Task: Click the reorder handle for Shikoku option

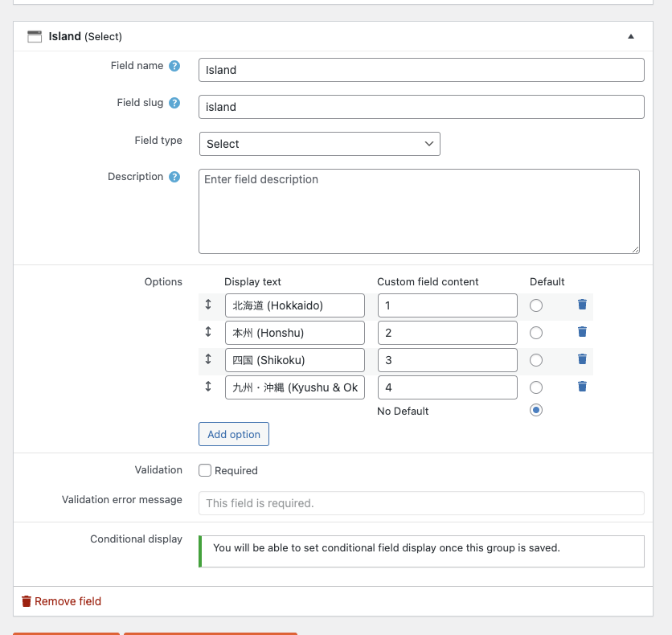Action: coord(208,359)
